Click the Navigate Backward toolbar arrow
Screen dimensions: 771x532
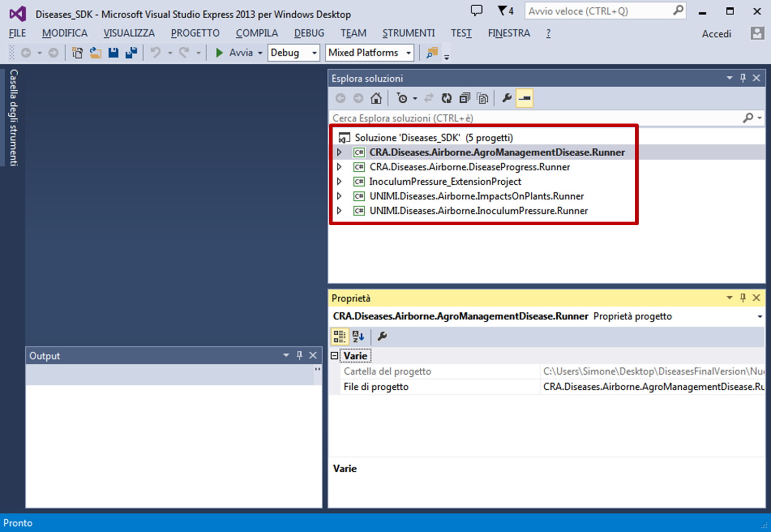(26, 53)
